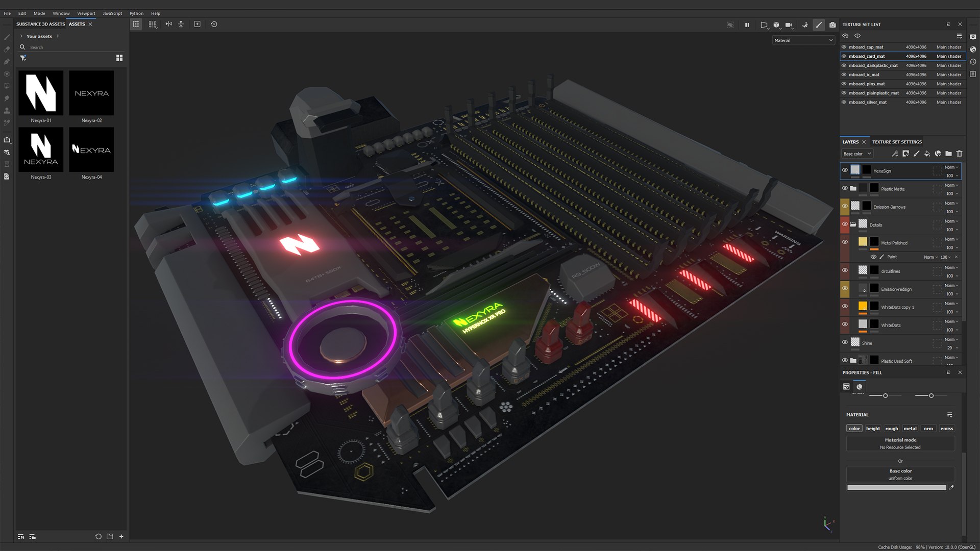Click the left slider handle in Properties

[x=885, y=396]
